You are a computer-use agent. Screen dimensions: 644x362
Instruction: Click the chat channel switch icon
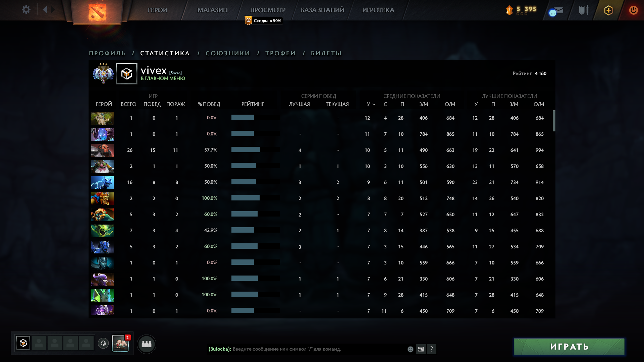coord(421,349)
